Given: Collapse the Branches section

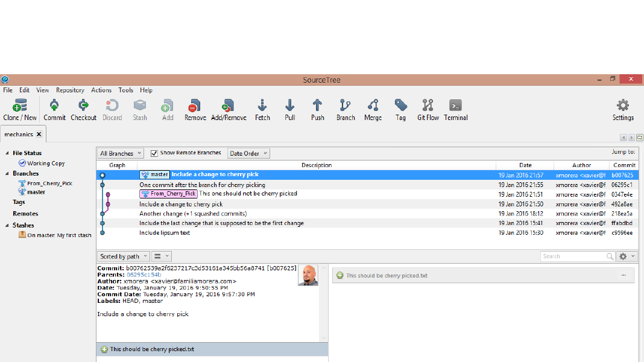Looking at the screenshot, I should pyautogui.click(x=7, y=173).
